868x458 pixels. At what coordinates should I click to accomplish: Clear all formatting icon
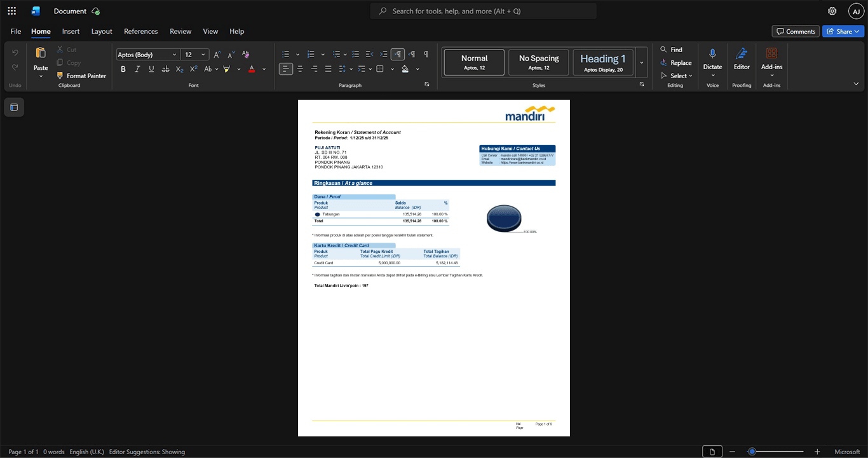(245, 55)
